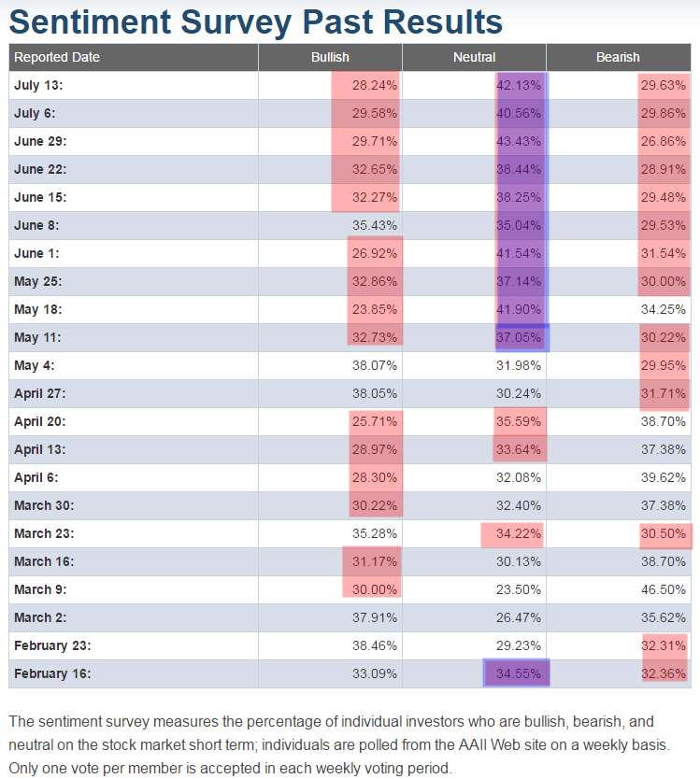Viewport: 700px width, 779px height.
Task: Select the "July 13:" date row label
Action: [x=38, y=85]
